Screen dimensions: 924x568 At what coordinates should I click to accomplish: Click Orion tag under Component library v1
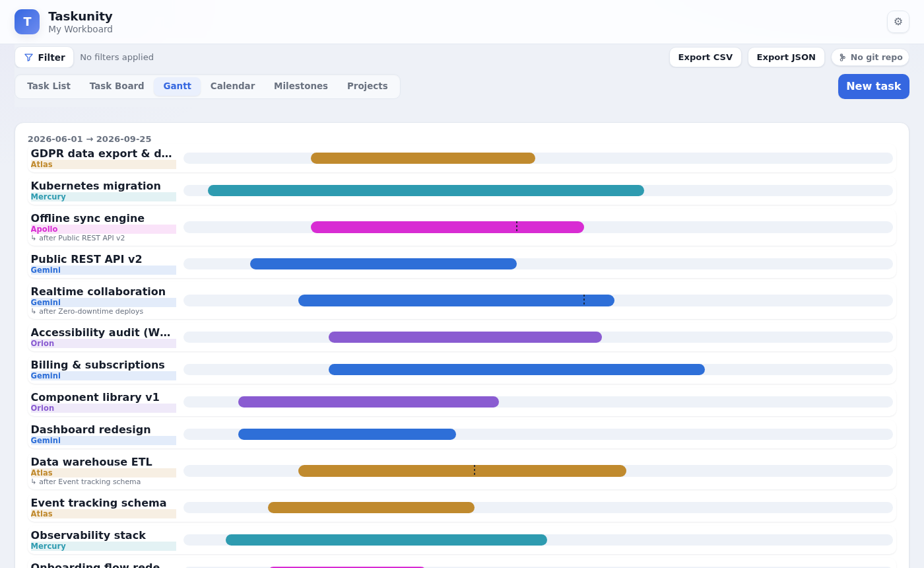[103, 408]
